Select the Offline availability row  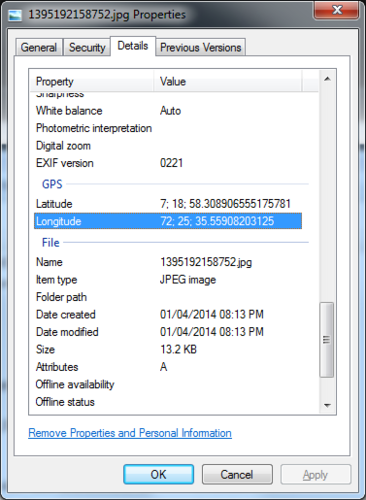[x=168, y=384]
